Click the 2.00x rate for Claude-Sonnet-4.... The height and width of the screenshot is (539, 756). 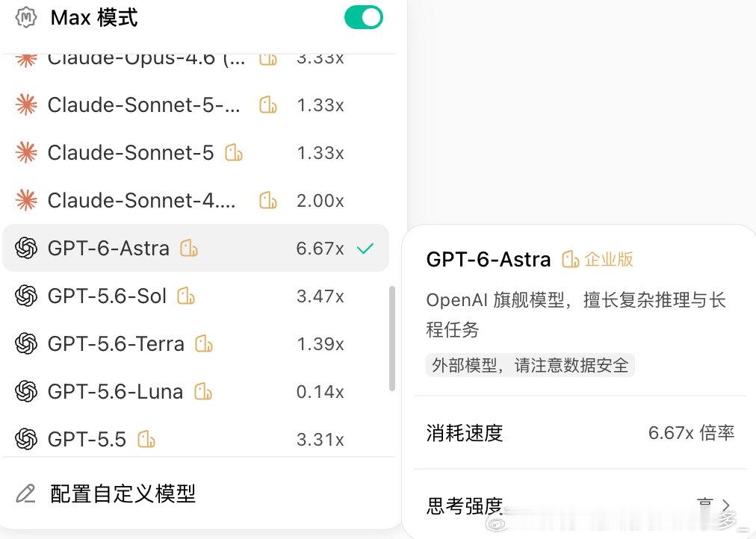pos(320,200)
